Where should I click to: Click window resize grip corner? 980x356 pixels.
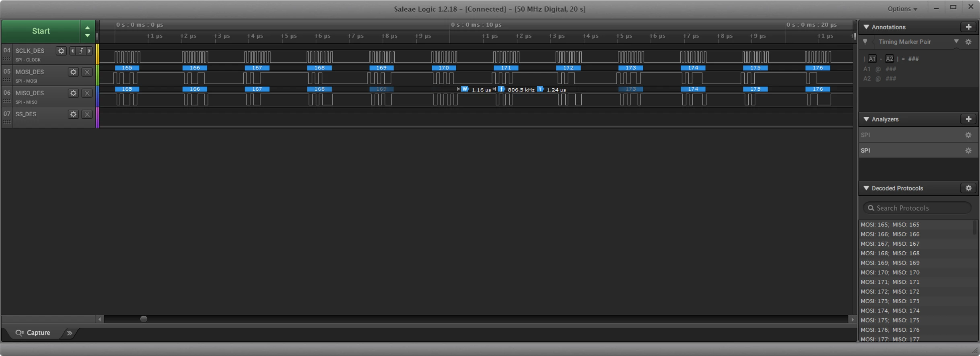pyautogui.click(x=975, y=350)
